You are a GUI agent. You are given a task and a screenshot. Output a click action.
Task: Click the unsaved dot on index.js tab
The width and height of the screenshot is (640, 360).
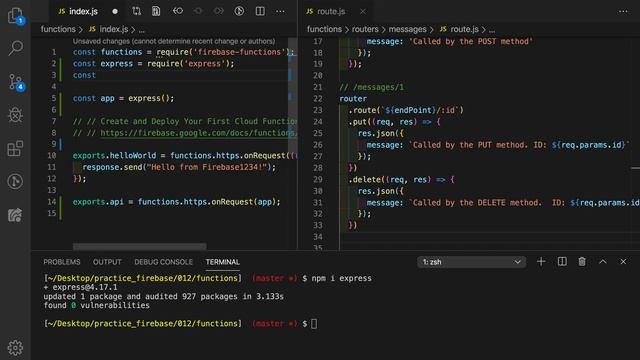115,11
